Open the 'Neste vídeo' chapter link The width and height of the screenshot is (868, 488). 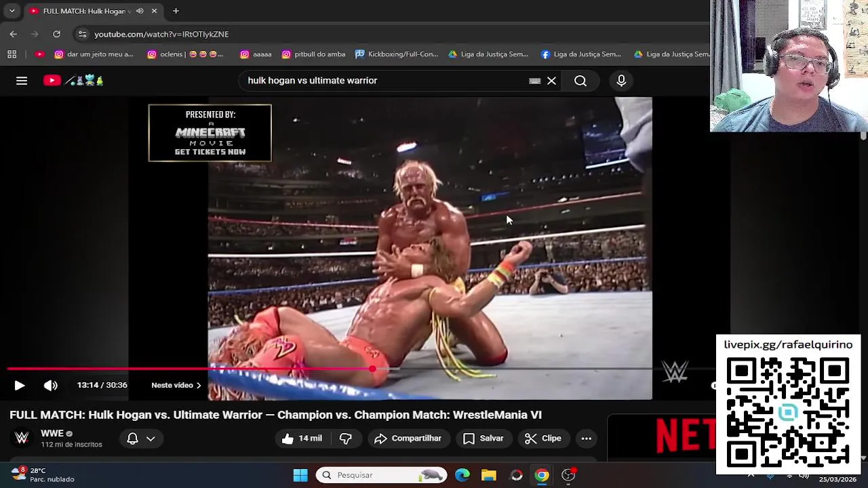(x=176, y=385)
